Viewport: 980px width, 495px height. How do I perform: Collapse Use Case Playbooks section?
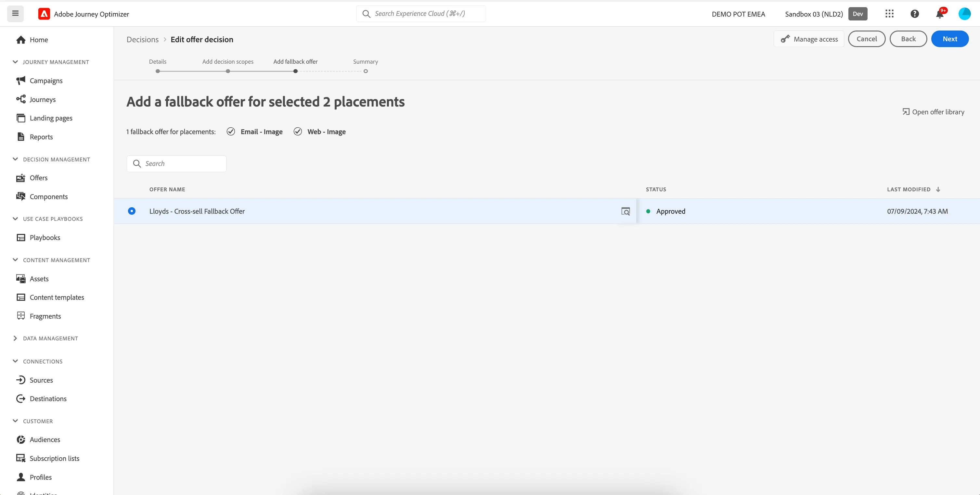pos(15,219)
